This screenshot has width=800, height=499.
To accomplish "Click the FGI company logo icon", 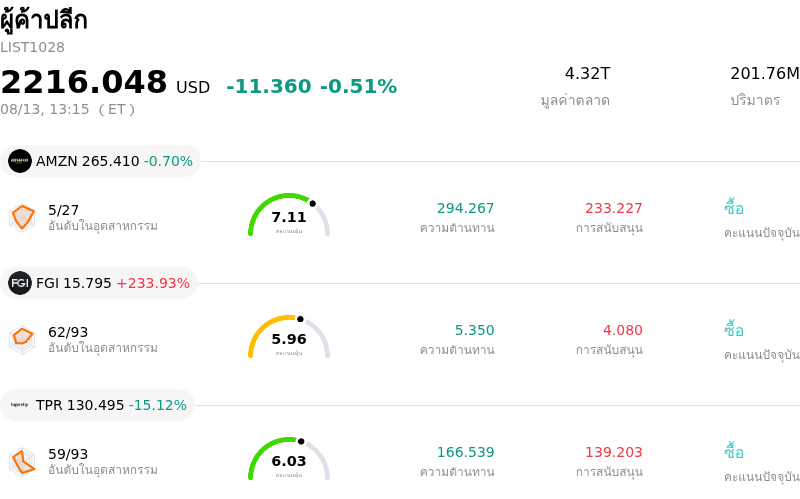I will (20, 283).
